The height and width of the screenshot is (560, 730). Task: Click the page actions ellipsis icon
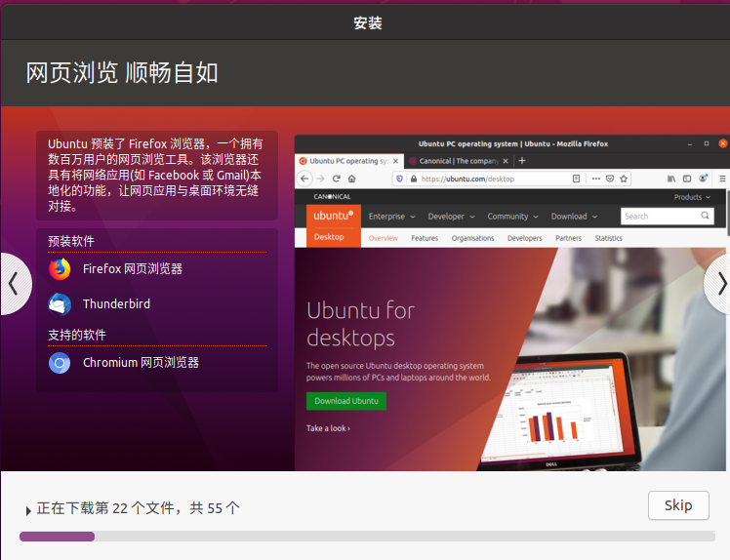click(596, 179)
